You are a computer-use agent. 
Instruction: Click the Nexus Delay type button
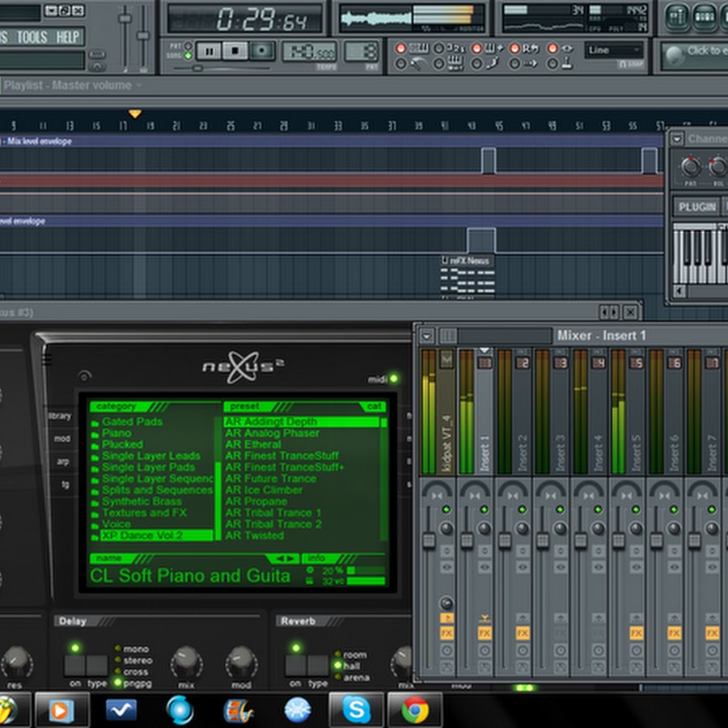click(x=96, y=666)
